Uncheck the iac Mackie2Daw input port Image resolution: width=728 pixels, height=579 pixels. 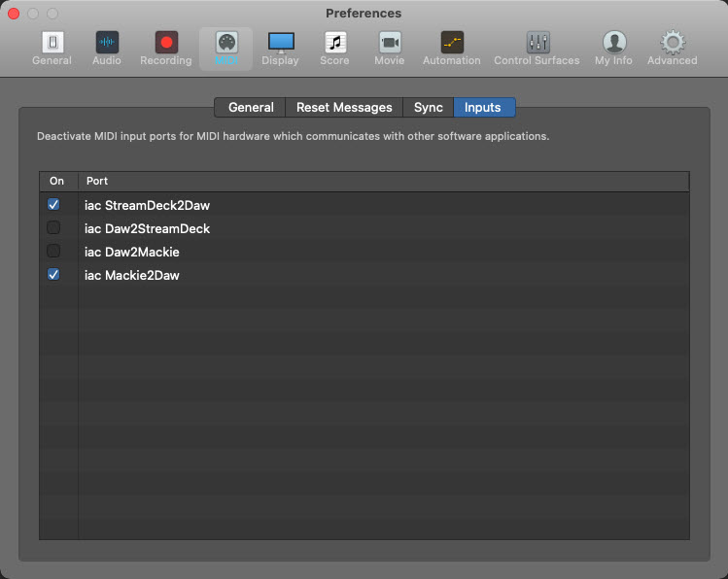(x=53, y=275)
